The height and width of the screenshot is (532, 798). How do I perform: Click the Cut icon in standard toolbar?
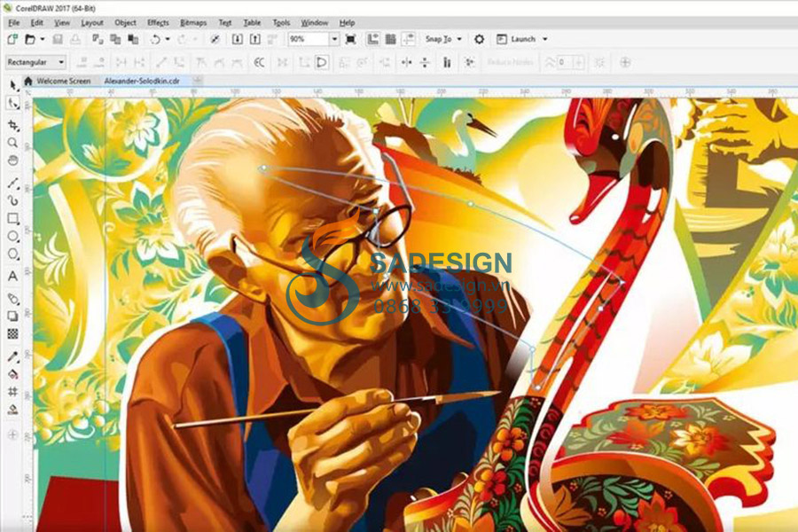click(98, 39)
